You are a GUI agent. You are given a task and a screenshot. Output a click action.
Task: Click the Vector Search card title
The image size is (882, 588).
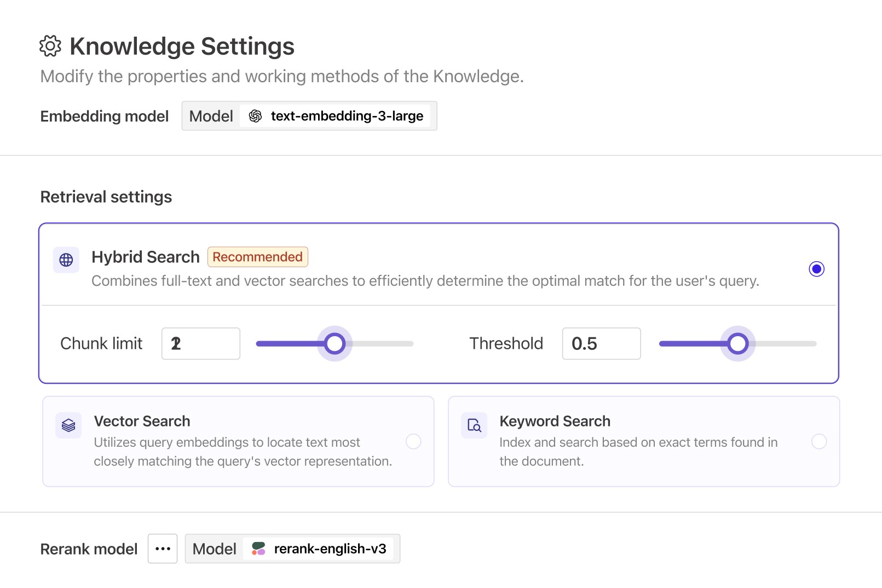tap(142, 421)
